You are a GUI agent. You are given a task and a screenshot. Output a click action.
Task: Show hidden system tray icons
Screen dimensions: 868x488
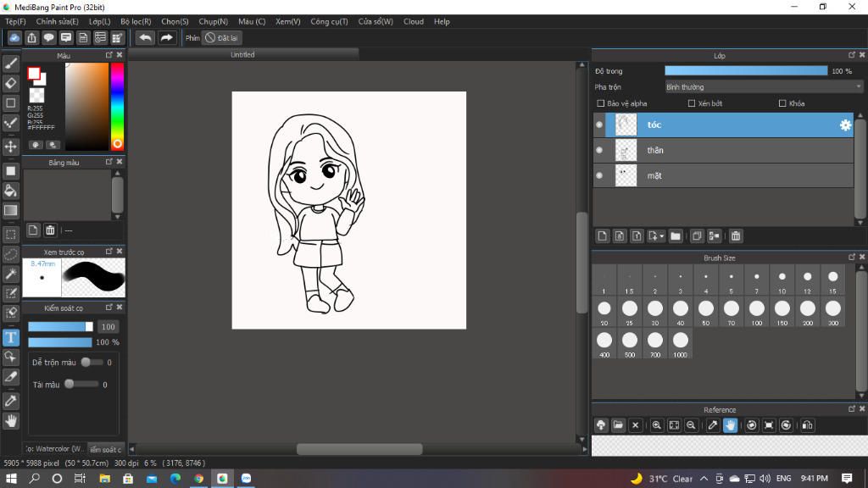coord(703,479)
